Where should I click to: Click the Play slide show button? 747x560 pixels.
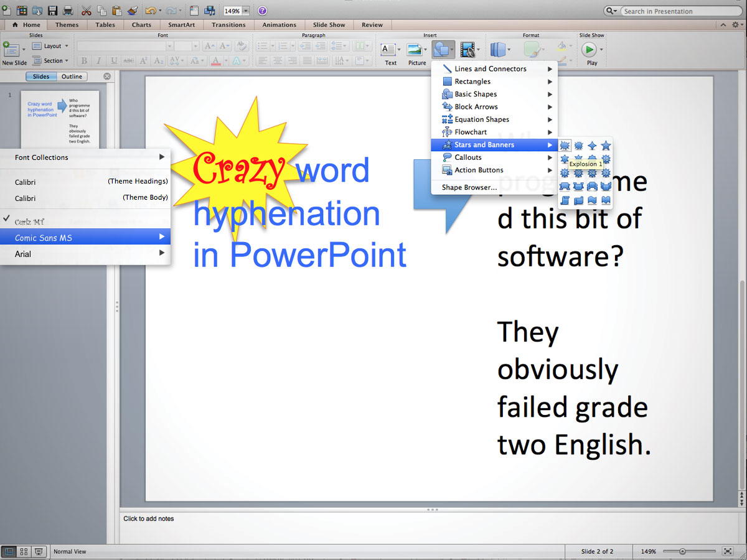point(589,49)
